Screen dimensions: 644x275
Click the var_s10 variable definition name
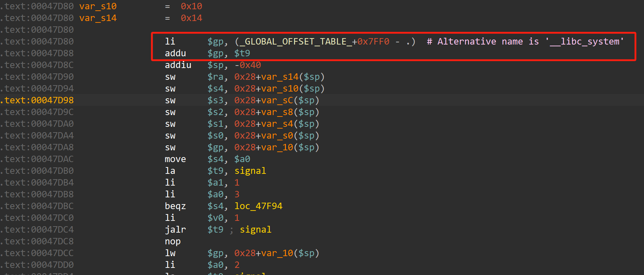pyautogui.click(x=98, y=6)
